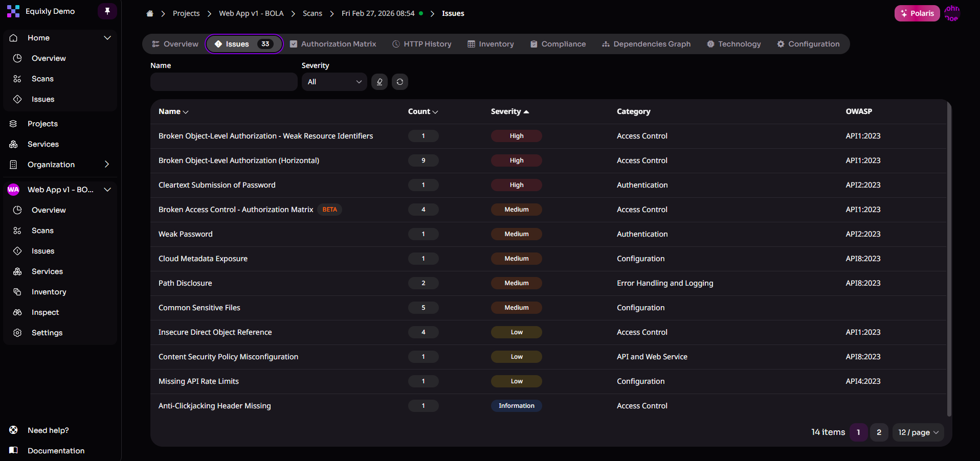Click the pin sidebar icon
980x461 pixels.
pyautogui.click(x=107, y=11)
